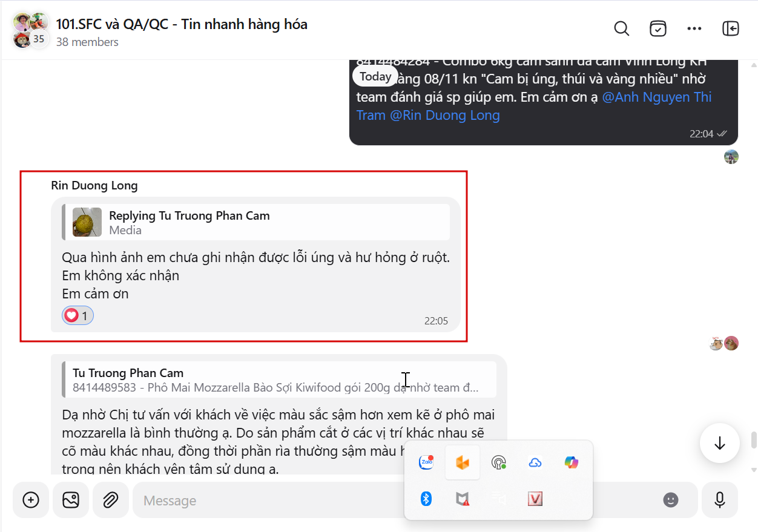
Task: Open Copilot from system tray
Action: [571, 462]
